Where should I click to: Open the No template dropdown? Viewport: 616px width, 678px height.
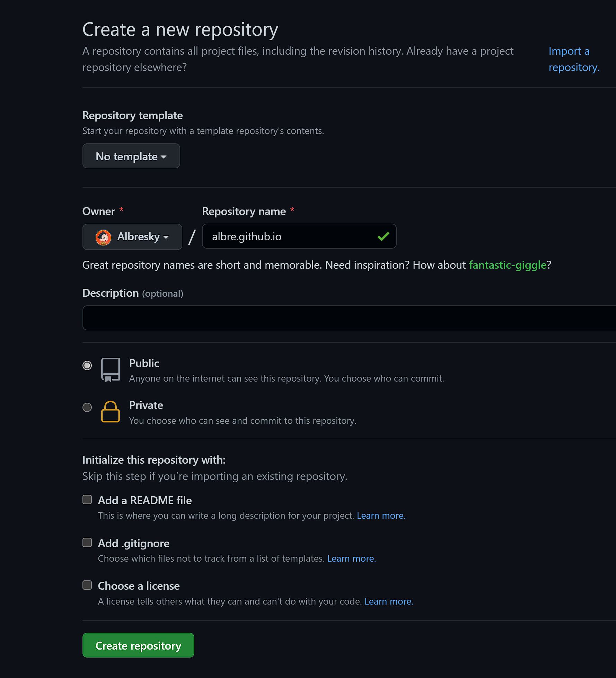point(131,156)
